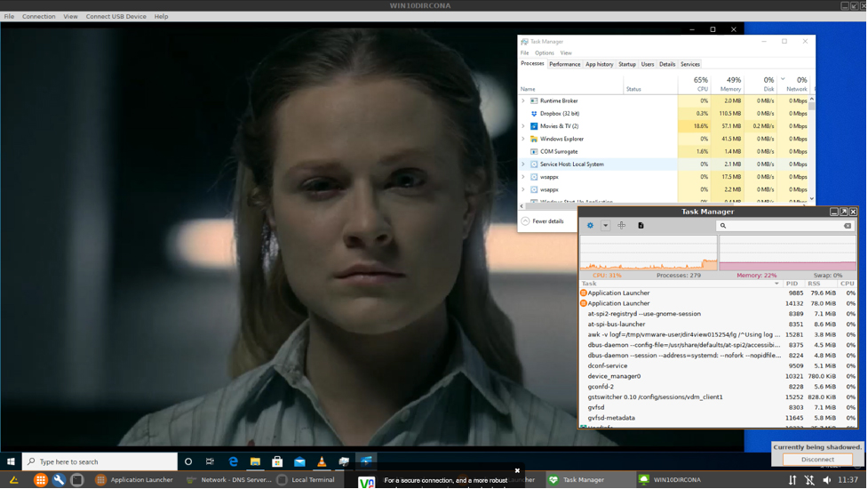This screenshot has width=868, height=489.
Task: Sort by the Task column header
Action: pos(680,284)
